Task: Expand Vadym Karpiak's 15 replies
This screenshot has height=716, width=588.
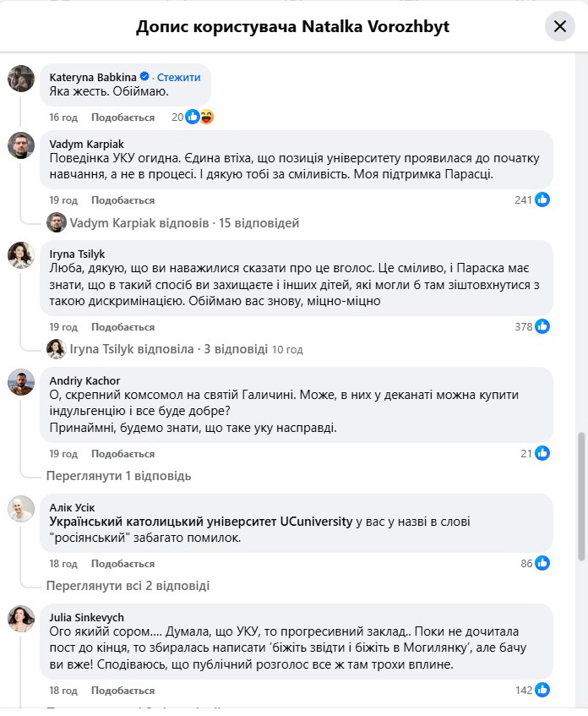Action: 183,224
